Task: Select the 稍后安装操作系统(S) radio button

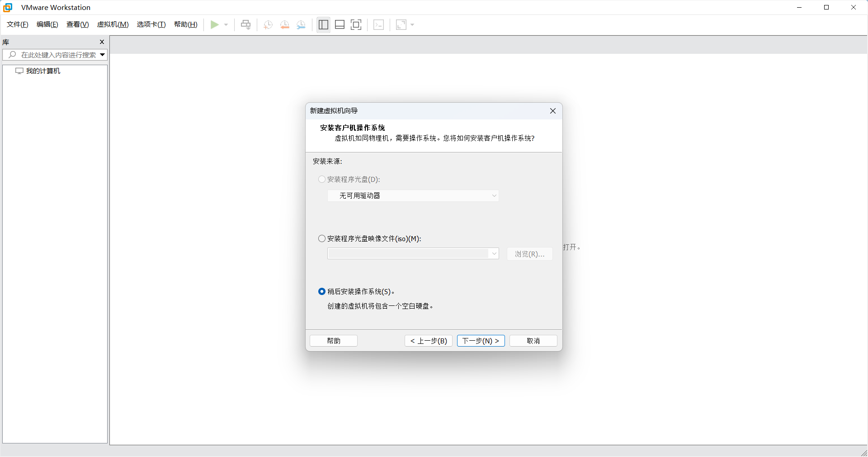Action: click(322, 291)
